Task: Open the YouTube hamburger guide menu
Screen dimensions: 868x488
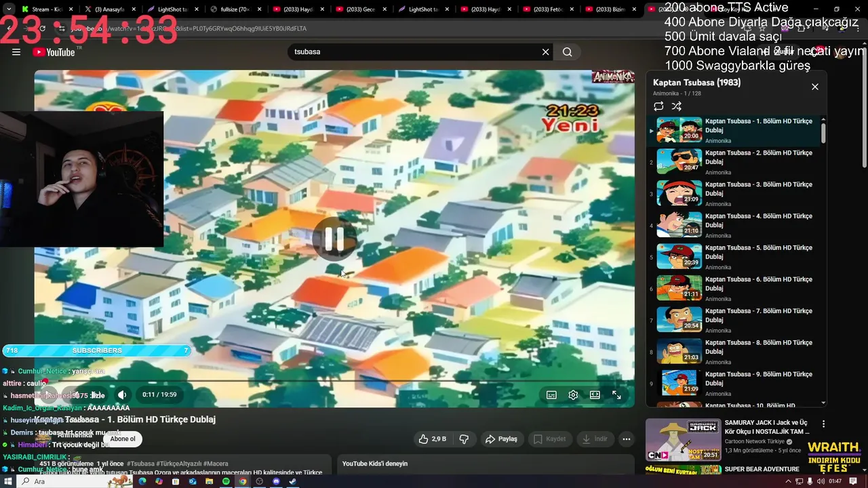Action: tap(16, 52)
